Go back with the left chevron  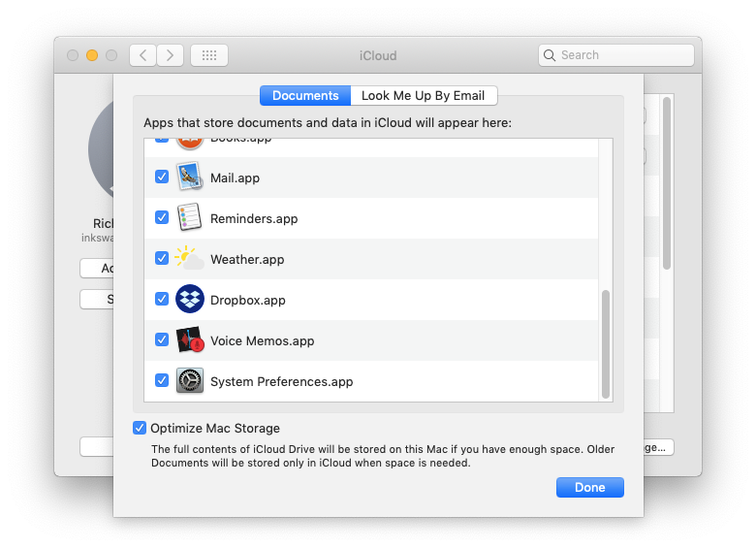pyautogui.click(x=142, y=55)
